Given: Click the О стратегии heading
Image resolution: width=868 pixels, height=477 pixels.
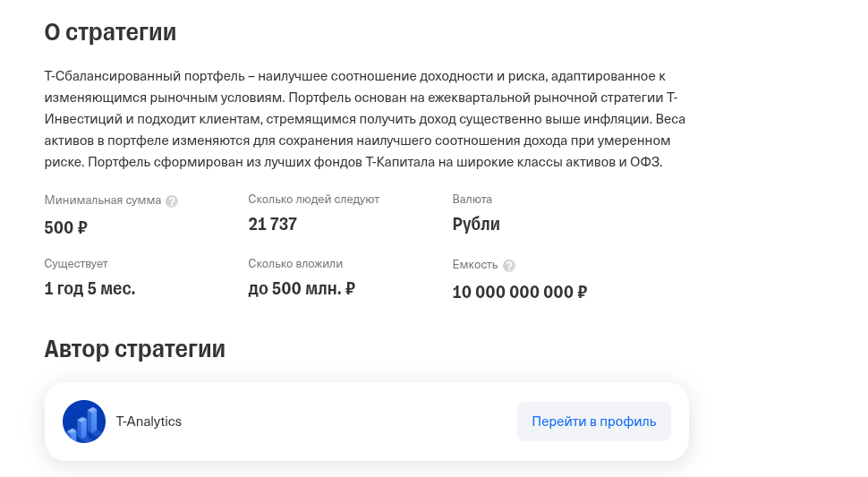Looking at the screenshot, I should pos(110,32).
